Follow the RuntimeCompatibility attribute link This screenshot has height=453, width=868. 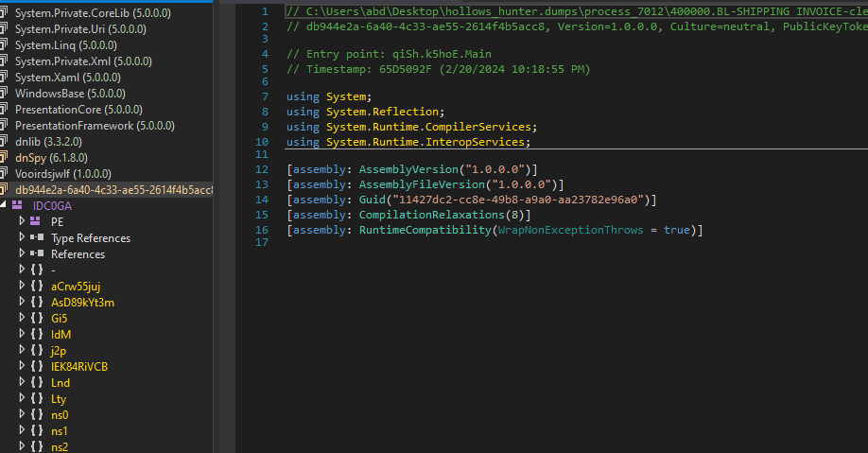point(425,230)
